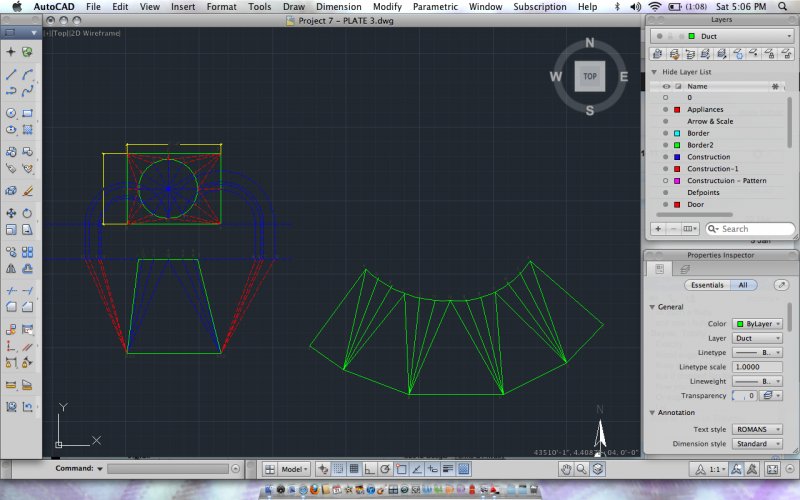Select the Trim tool
Image resolution: width=800 pixels, height=500 pixels.
[11, 291]
